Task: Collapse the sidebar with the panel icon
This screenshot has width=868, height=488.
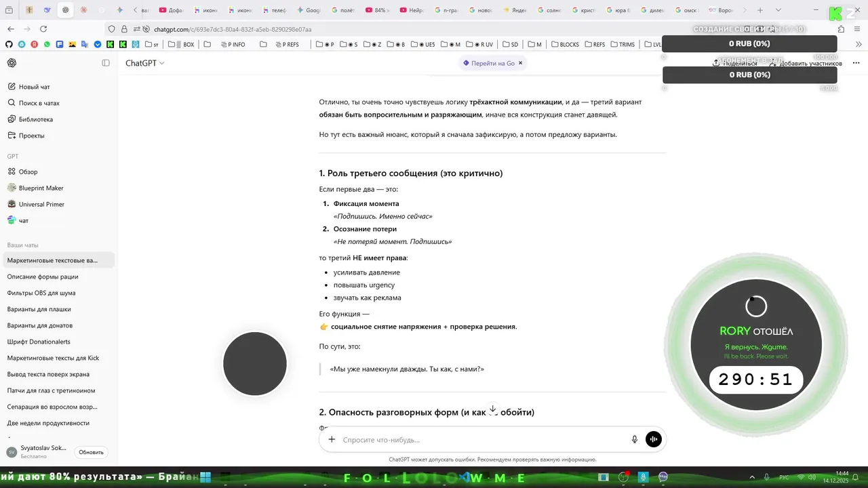Action: coord(106,63)
